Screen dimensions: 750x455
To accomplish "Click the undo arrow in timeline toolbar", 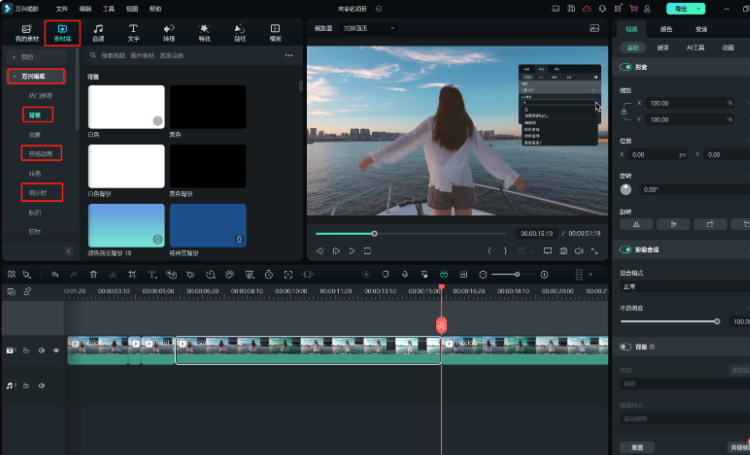I will coord(54,274).
